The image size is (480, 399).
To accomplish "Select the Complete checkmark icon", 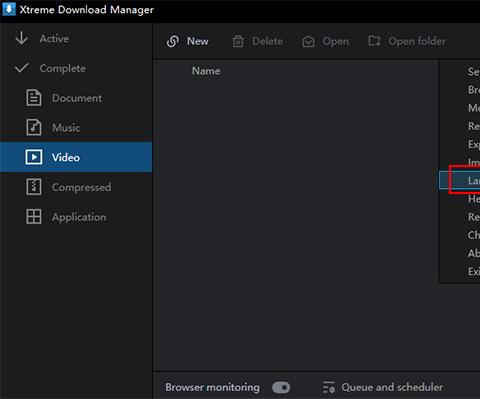I will coord(22,68).
